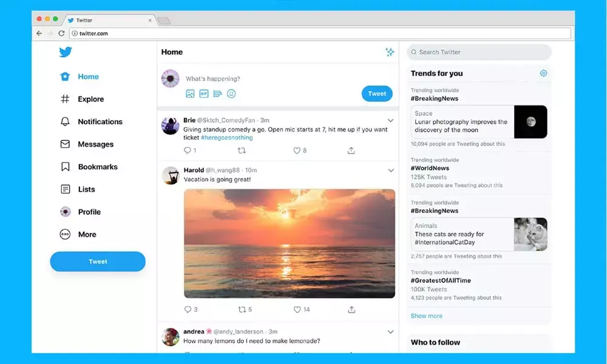
Task: Open Bookmarks from the sidebar
Action: (x=98, y=166)
